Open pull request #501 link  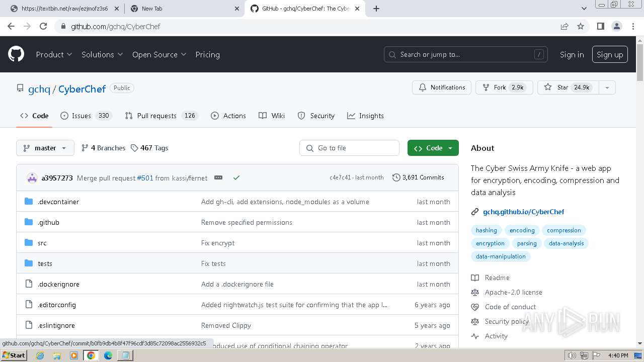[x=145, y=178]
